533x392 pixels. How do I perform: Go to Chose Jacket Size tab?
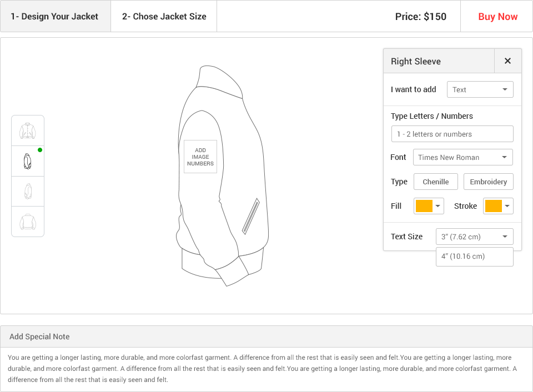(164, 16)
